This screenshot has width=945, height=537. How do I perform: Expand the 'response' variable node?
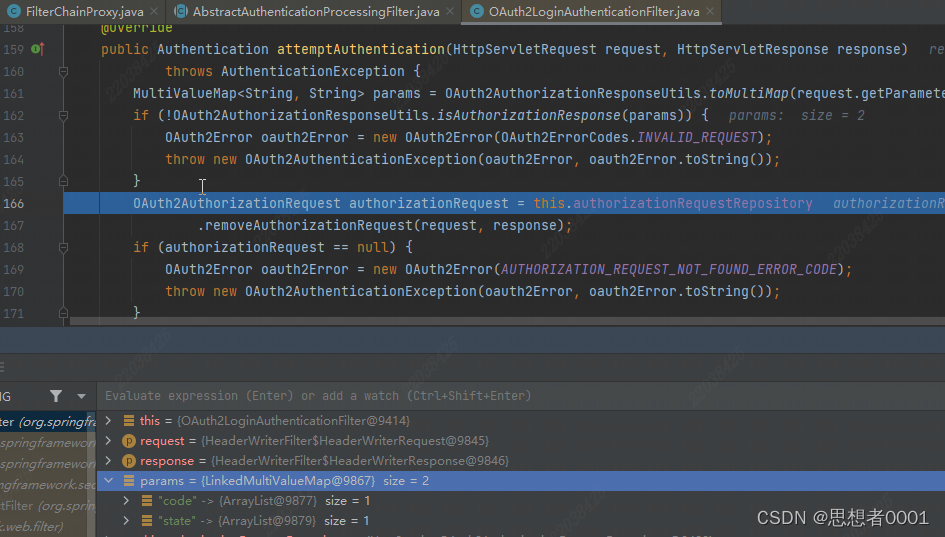pos(108,461)
